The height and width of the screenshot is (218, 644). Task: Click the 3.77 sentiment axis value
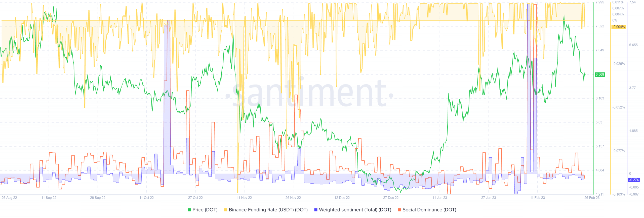(632, 88)
